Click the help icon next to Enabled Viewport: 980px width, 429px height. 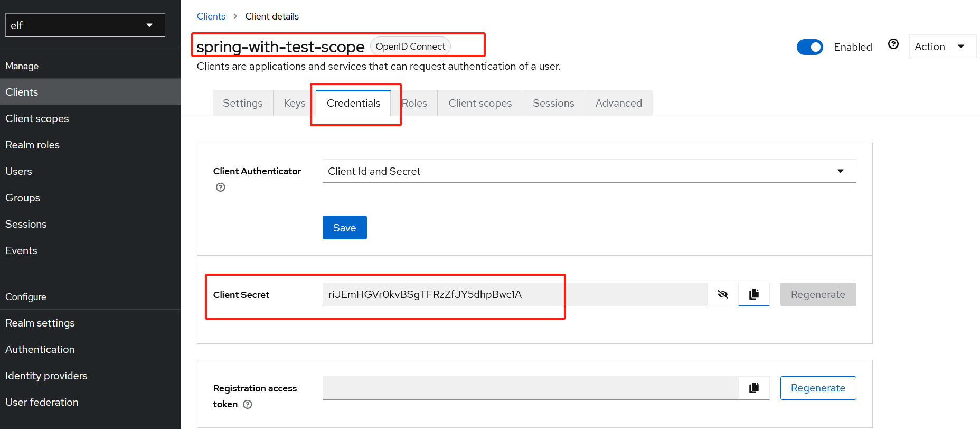[x=893, y=44]
